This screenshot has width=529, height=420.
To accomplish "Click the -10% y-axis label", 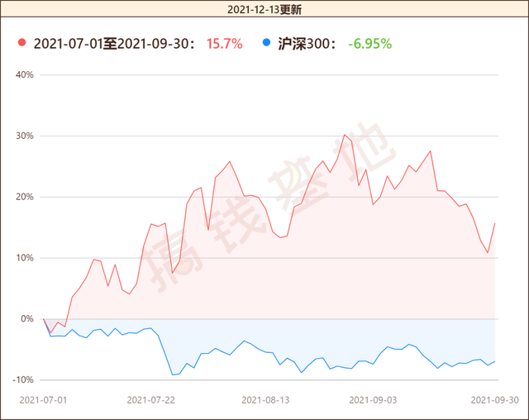I will click(x=23, y=379).
